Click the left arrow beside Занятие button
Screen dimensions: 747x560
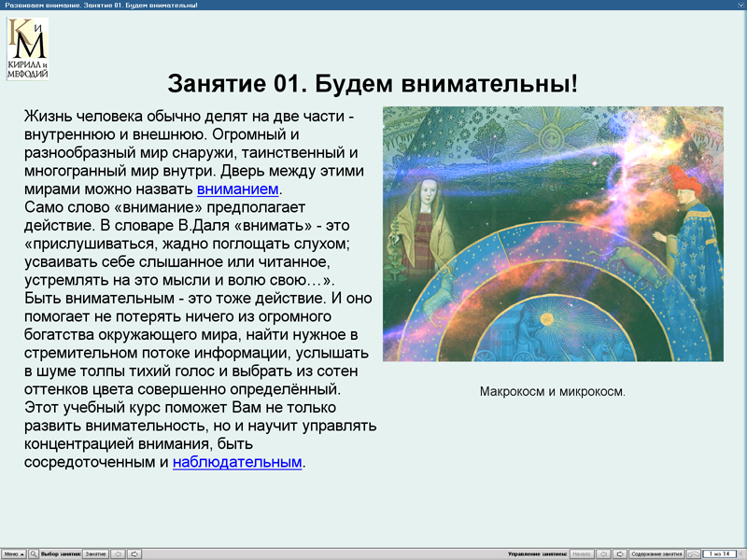tap(118, 553)
